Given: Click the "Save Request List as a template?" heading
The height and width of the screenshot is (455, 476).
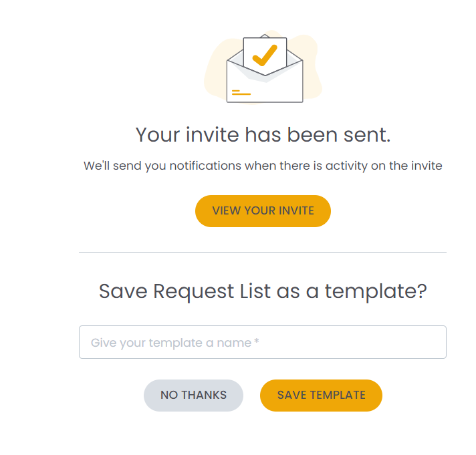Looking at the screenshot, I should (x=263, y=291).
